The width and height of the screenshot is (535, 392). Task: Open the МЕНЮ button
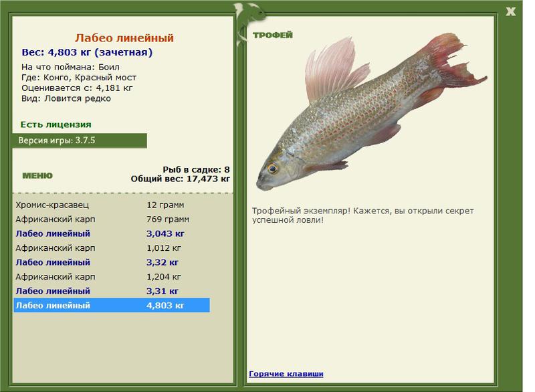[x=37, y=176]
